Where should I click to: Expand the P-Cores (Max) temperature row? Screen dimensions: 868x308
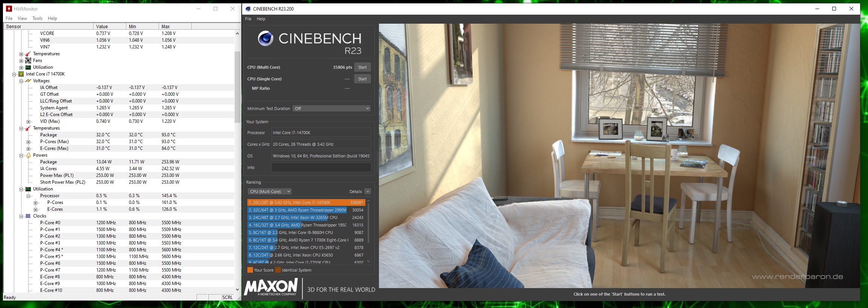pyautogui.click(x=28, y=142)
